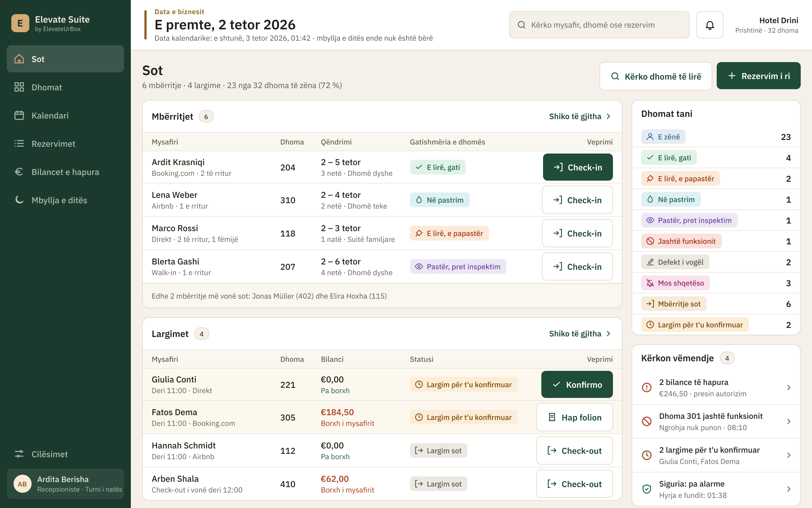Image resolution: width=812 pixels, height=508 pixels.
Task: Click the notifications bell icon
Action: coord(710,25)
